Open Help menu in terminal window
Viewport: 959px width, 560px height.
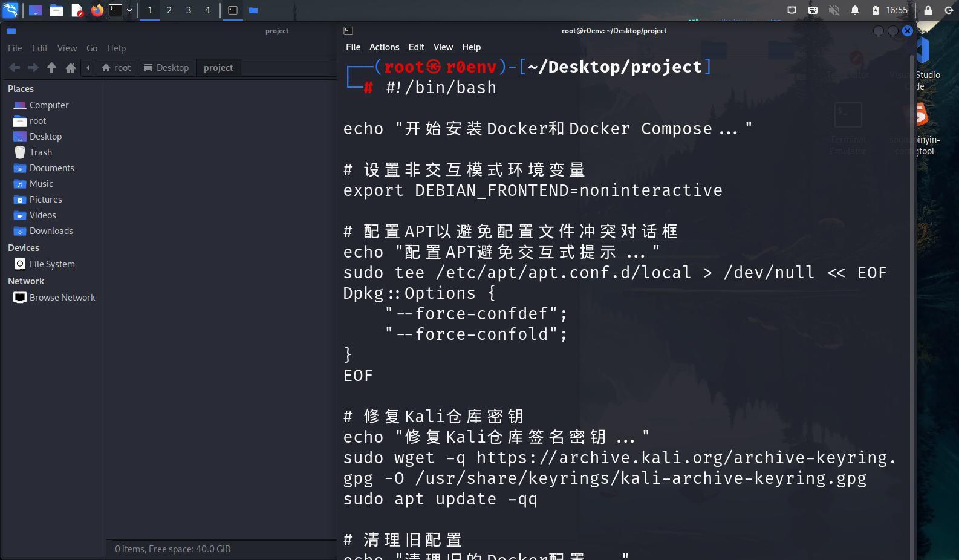click(472, 47)
